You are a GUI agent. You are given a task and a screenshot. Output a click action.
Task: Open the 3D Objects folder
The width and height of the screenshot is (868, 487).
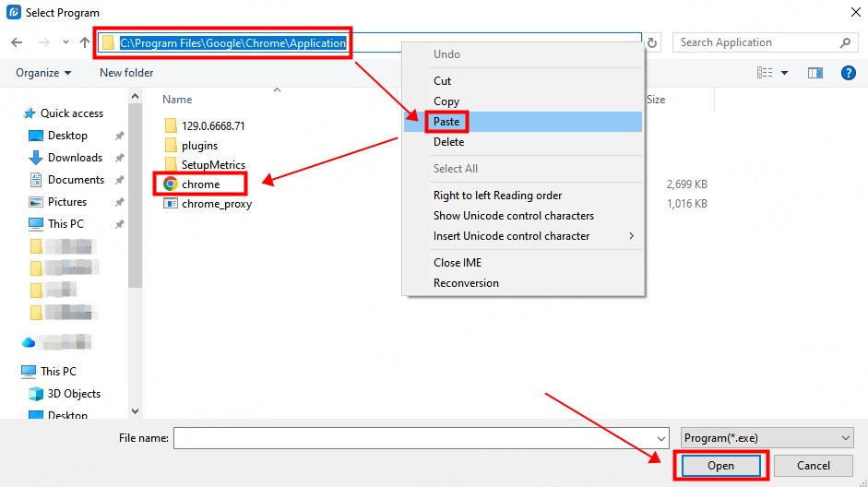[x=74, y=394]
